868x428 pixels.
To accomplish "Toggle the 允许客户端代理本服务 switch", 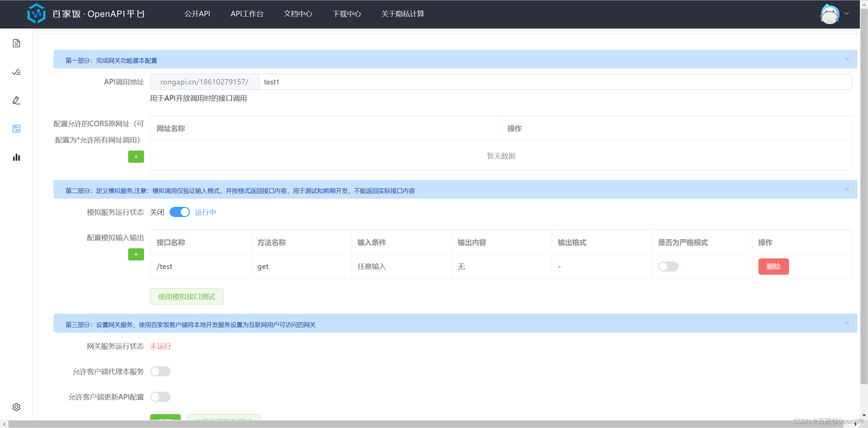I will (160, 371).
